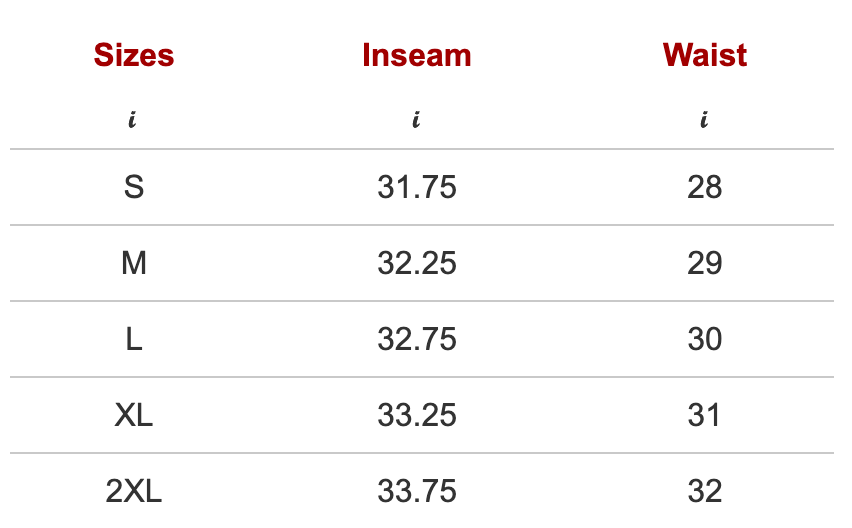The width and height of the screenshot is (852, 528).
Task: Select the S size cell
Action: [x=134, y=187]
